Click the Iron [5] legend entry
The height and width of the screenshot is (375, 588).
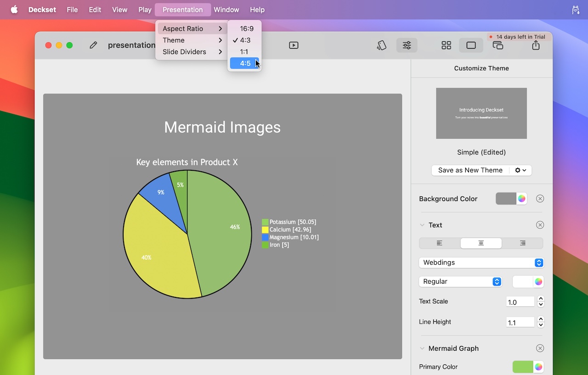pos(276,245)
